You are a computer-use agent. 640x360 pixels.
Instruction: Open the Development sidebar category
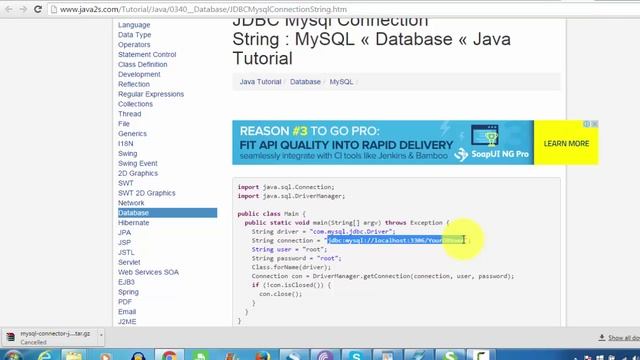[x=139, y=74]
